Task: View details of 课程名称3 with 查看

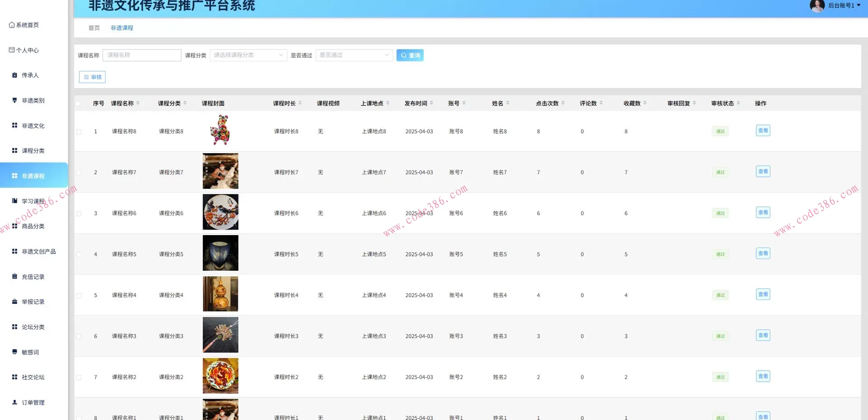Action: click(x=763, y=335)
